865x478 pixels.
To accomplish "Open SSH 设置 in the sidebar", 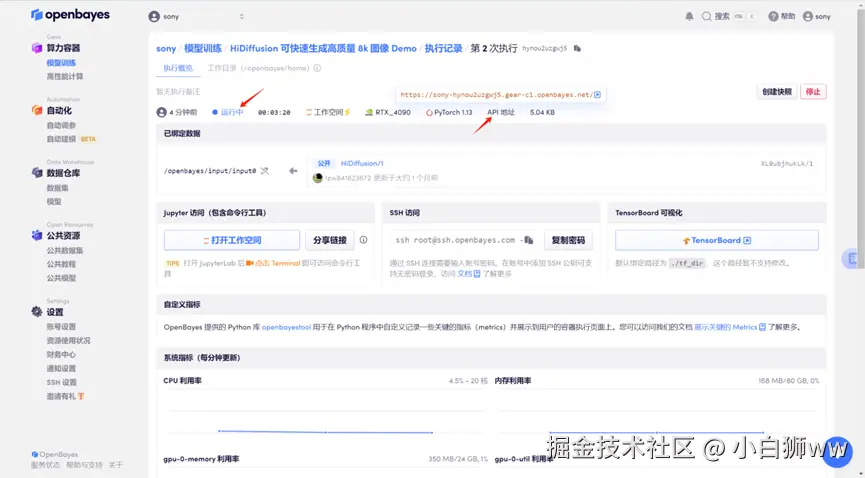I will point(62,382).
